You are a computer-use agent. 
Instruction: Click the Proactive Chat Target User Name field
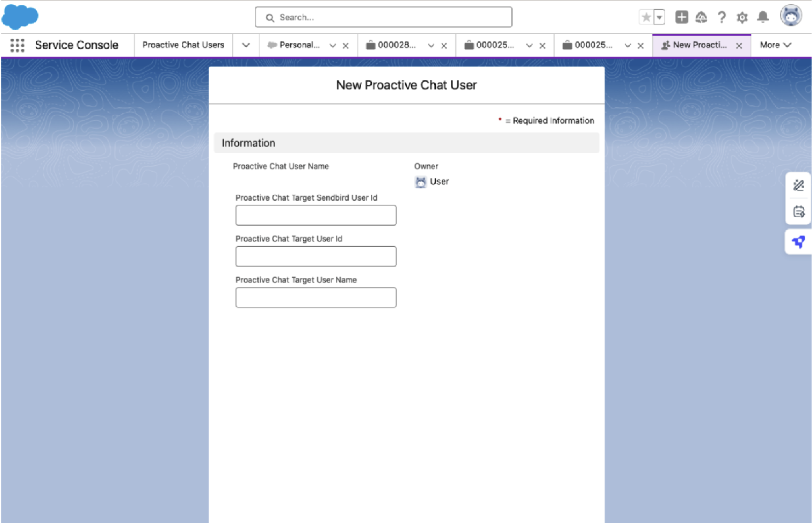pyautogui.click(x=316, y=298)
